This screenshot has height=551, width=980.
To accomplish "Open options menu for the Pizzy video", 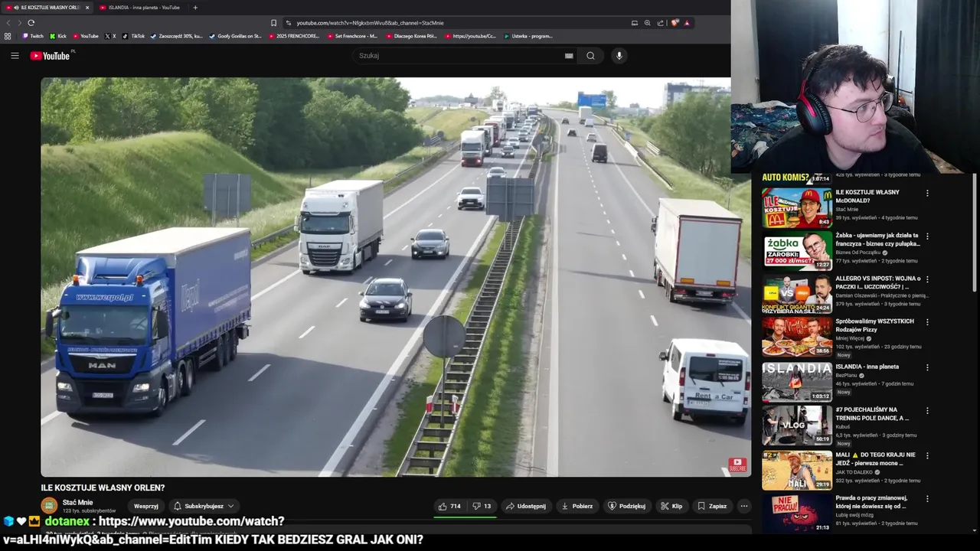I will [x=927, y=323].
